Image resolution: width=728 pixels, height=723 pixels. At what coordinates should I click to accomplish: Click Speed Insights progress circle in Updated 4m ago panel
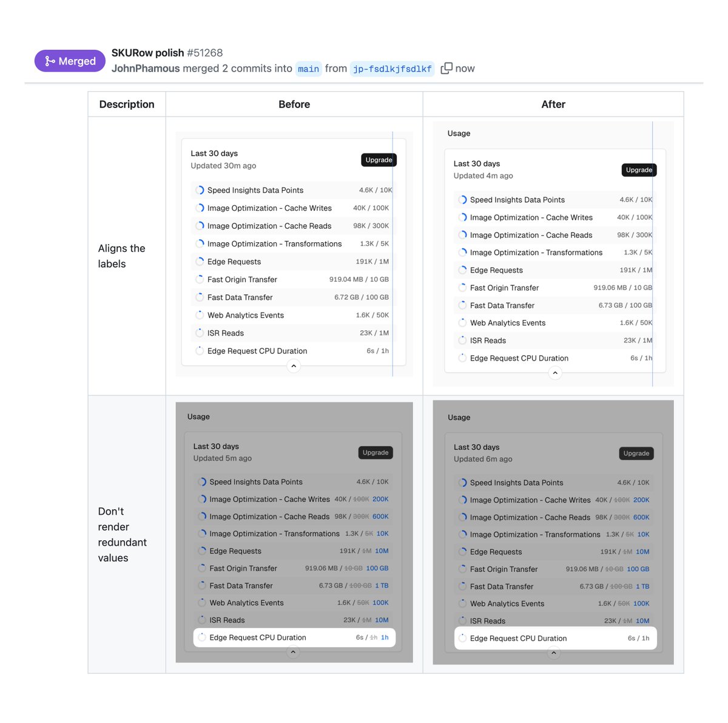(462, 200)
